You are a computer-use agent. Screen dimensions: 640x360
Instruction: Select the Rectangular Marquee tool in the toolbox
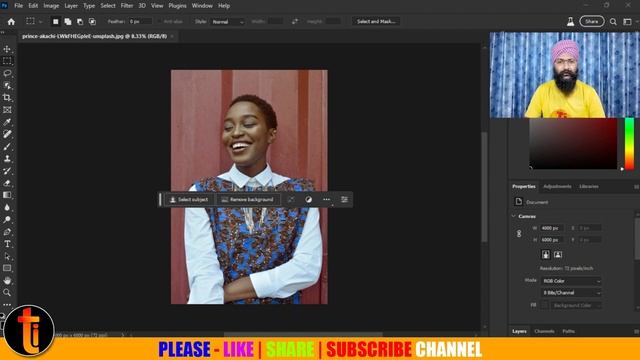pyautogui.click(x=7, y=61)
